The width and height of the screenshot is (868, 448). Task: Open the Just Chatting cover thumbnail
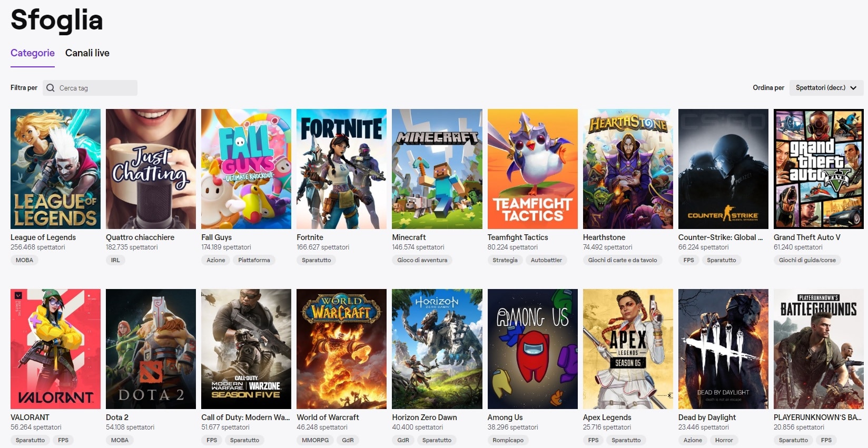point(151,169)
